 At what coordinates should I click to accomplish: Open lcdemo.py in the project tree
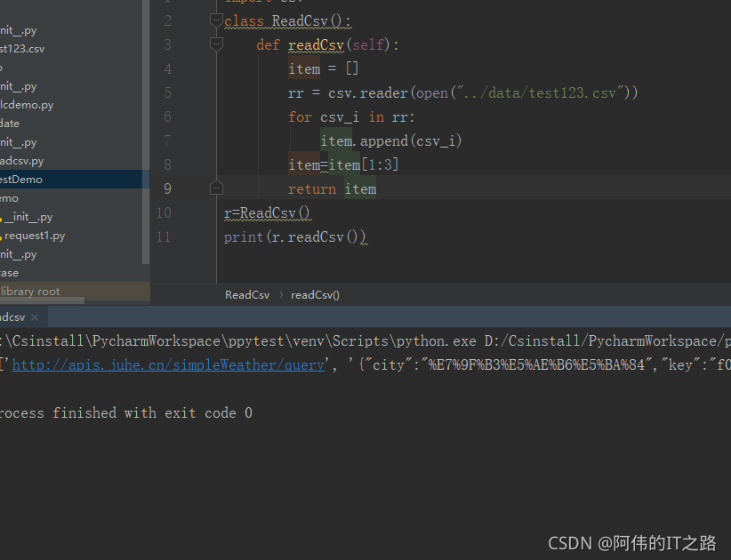27,105
